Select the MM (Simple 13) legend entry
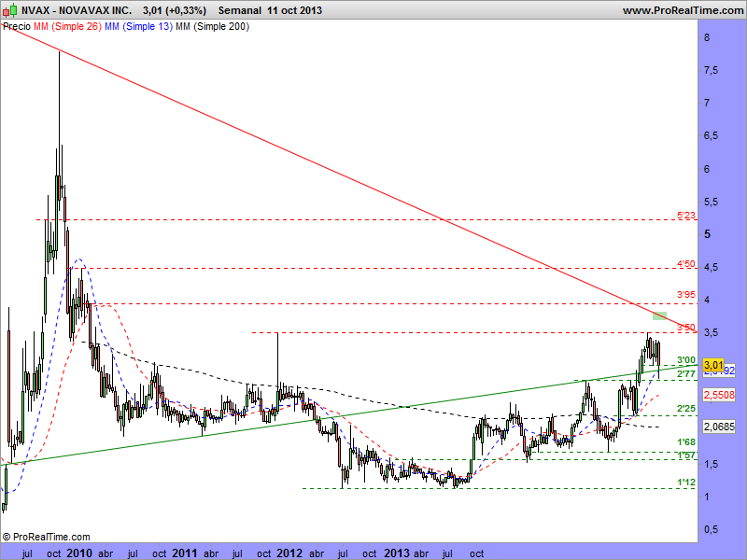The height and width of the screenshot is (560, 747). [x=138, y=27]
